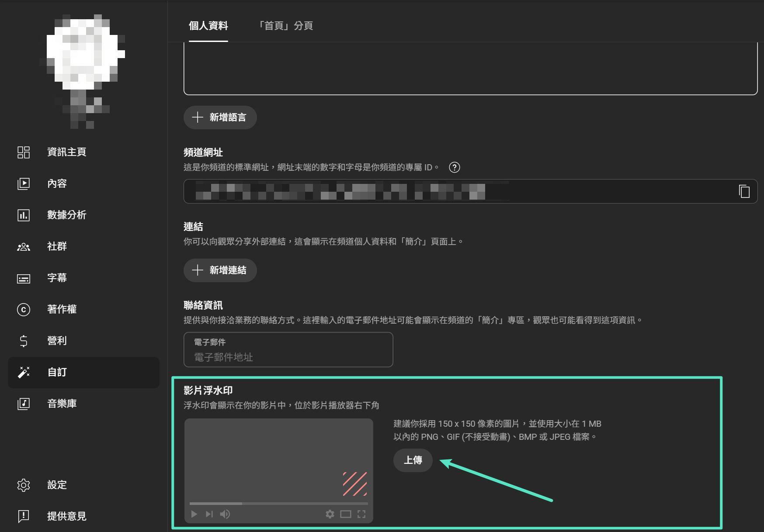This screenshot has width=764, height=532.
Task: Open the 營利 monetization section
Action: click(57, 341)
